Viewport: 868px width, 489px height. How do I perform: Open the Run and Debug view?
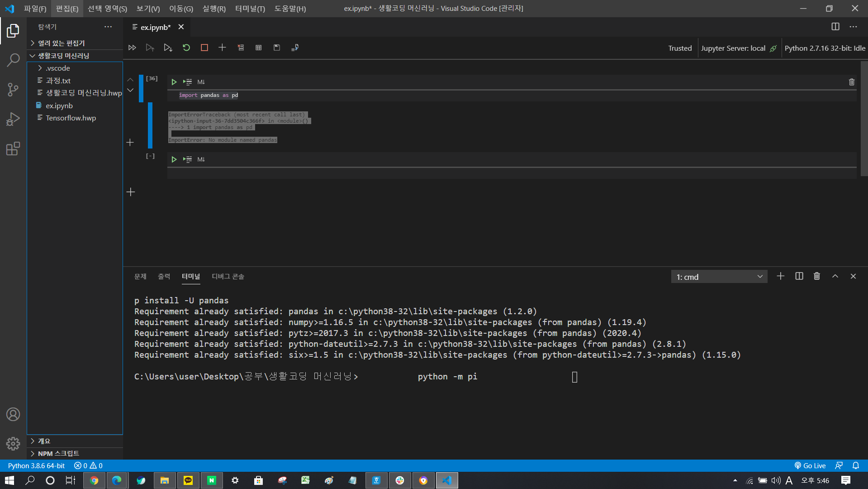[13, 119]
